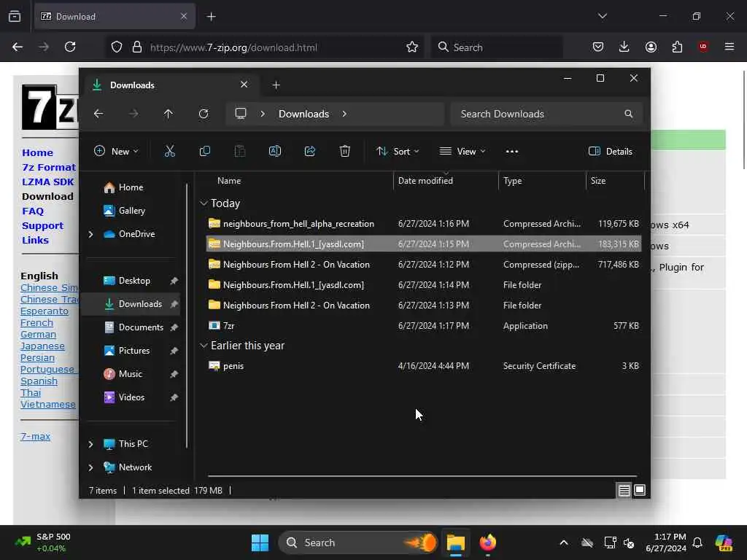
Task: Select the Download tab in Firefox
Action: (x=115, y=16)
